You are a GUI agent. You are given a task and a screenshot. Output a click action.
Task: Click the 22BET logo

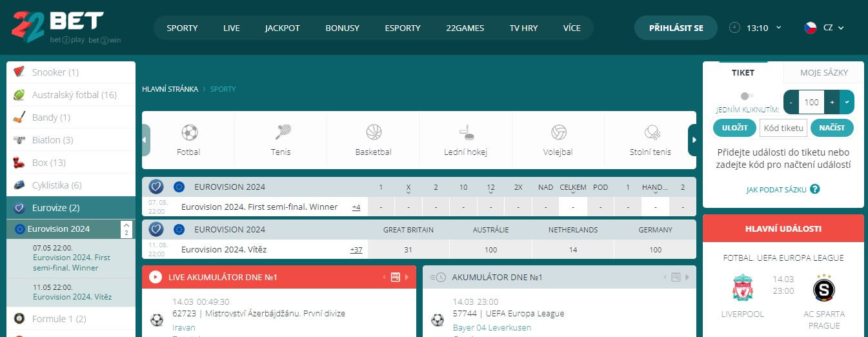[66, 27]
